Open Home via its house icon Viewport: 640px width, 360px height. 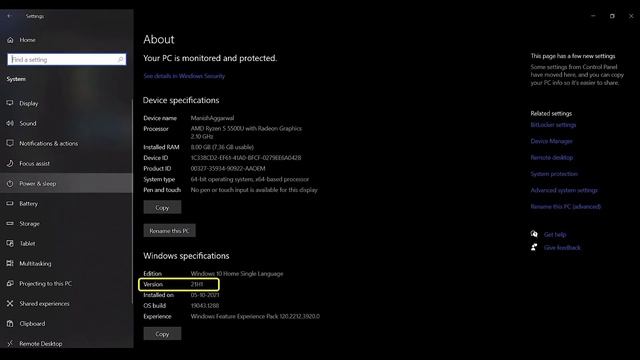(10, 40)
